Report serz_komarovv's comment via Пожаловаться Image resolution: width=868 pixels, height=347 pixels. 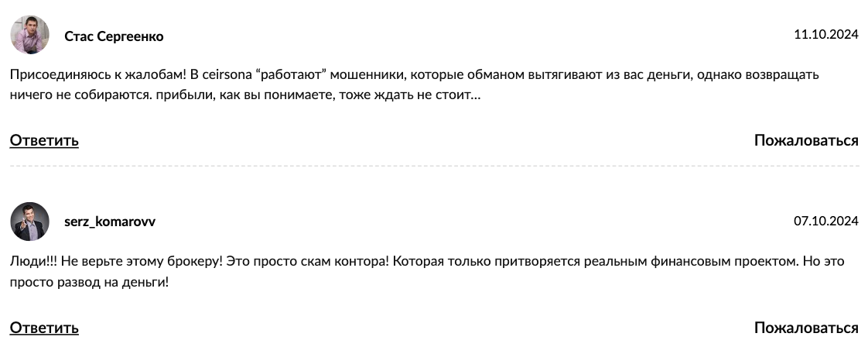point(807,328)
